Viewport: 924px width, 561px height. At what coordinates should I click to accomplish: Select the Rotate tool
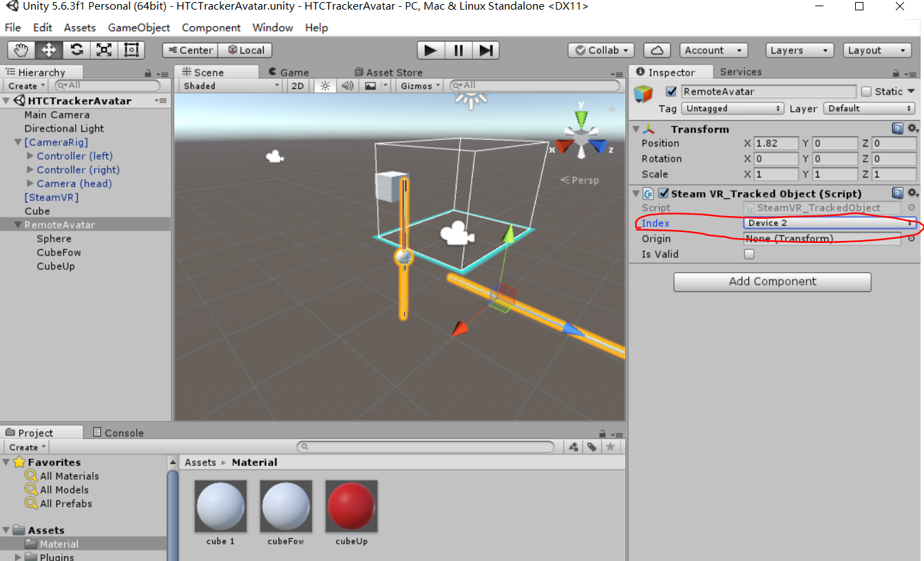coord(76,50)
